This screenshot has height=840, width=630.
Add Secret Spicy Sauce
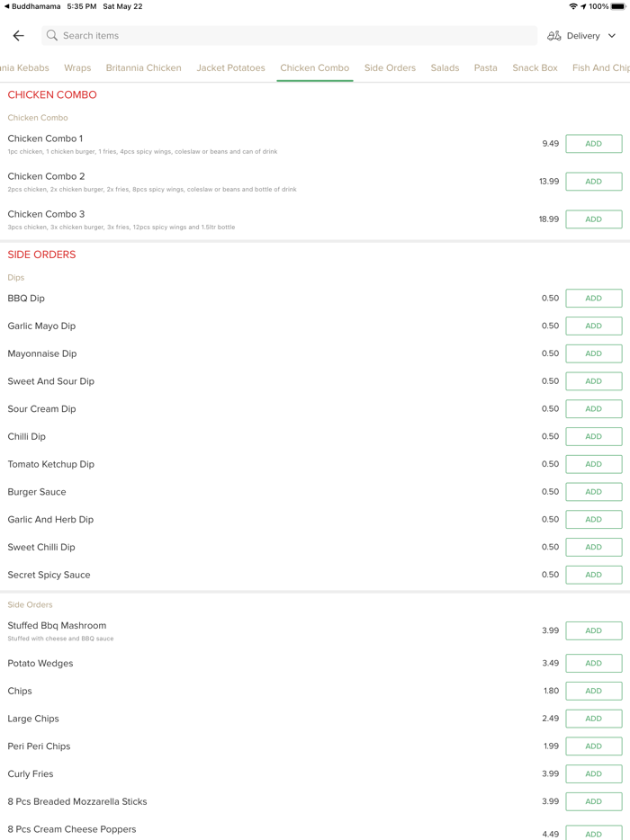click(593, 575)
